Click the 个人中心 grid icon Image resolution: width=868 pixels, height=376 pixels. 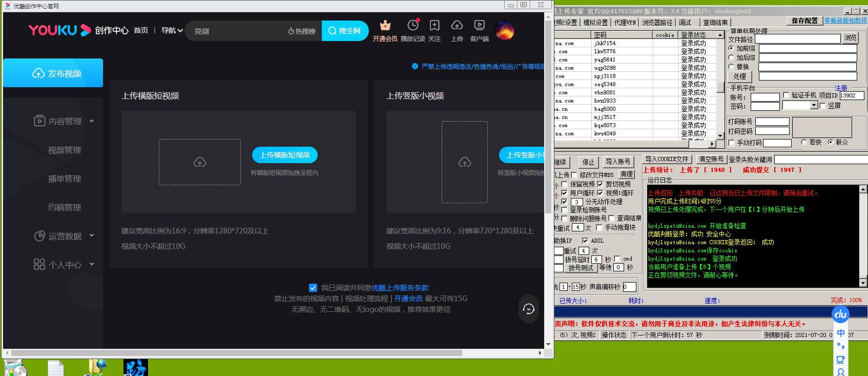point(39,264)
